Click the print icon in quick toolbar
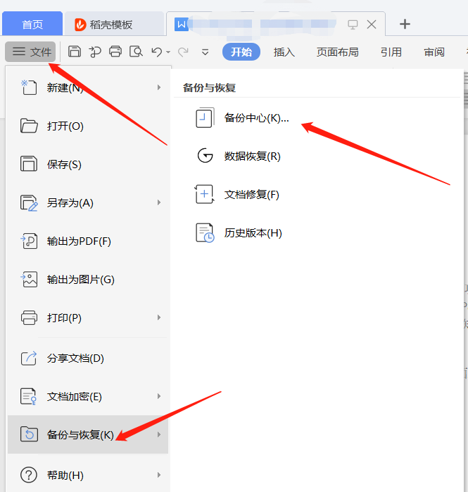The width and height of the screenshot is (468, 496). click(x=115, y=52)
